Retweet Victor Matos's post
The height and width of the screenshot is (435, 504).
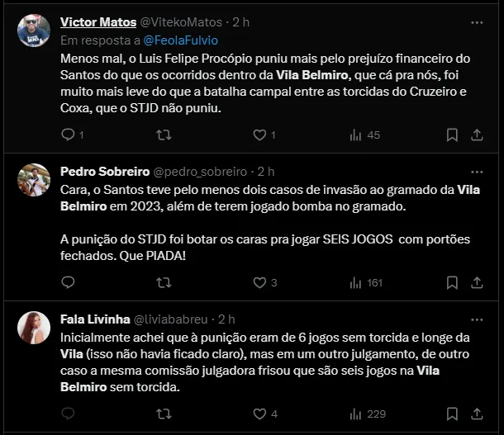[164, 135]
